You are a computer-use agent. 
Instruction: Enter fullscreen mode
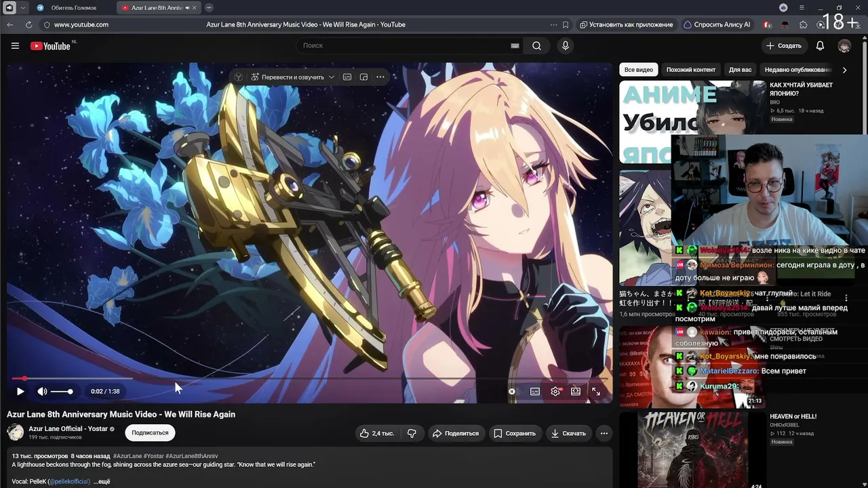596,391
